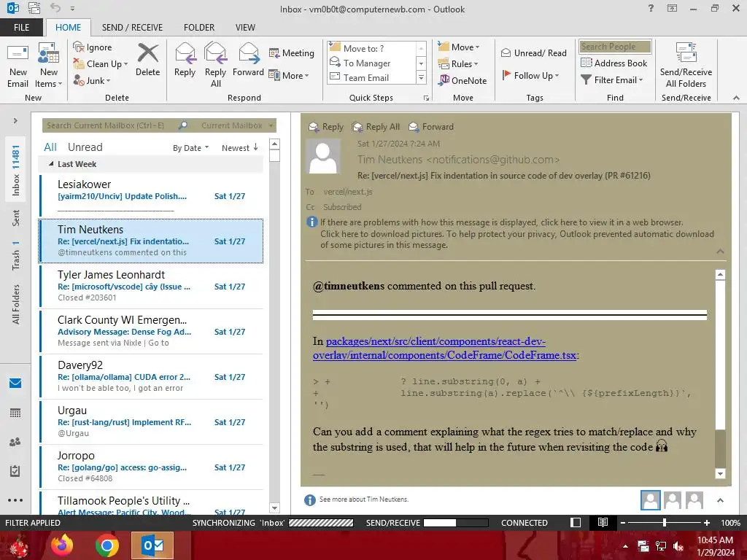Viewport: 747px width, 560px height.
Task: Send/Receive All Folders
Action: (x=686, y=66)
